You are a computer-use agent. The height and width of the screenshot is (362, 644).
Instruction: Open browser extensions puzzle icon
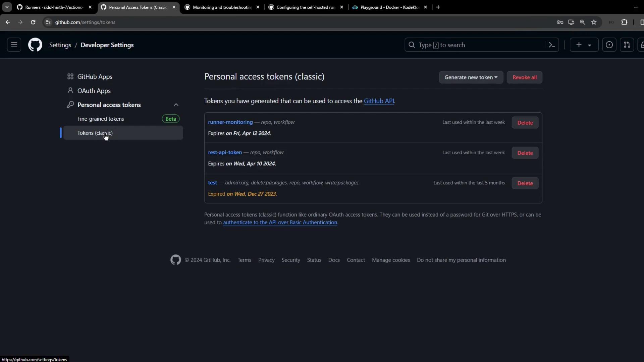(624, 22)
